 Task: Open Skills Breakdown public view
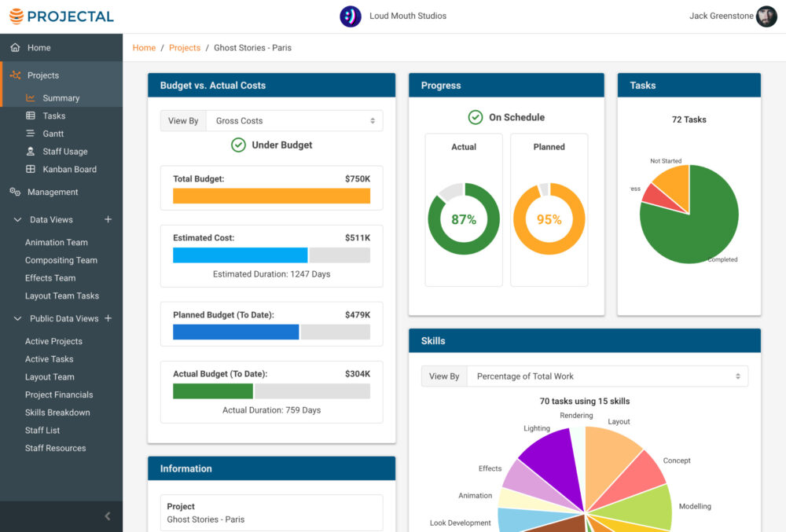click(57, 413)
